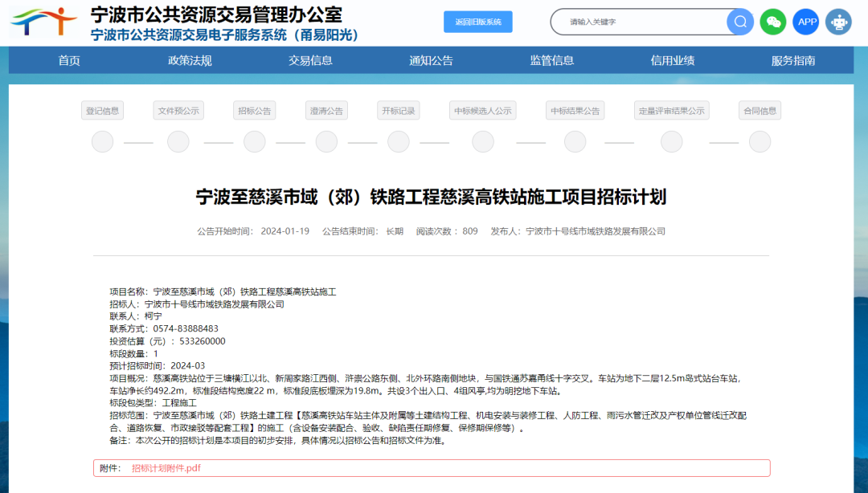Click the magnifier search icon

(x=739, y=22)
